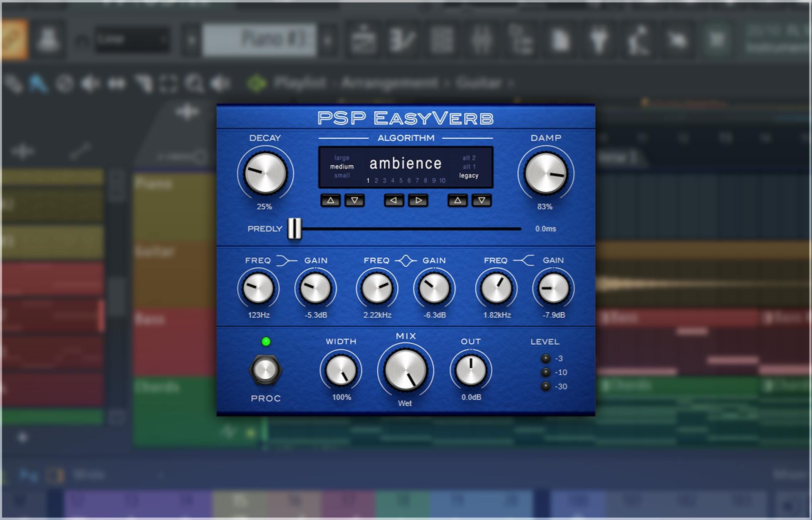Click the high shelf GAIN knob at -7.9dB
The image size is (812, 520).
pyautogui.click(x=553, y=288)
